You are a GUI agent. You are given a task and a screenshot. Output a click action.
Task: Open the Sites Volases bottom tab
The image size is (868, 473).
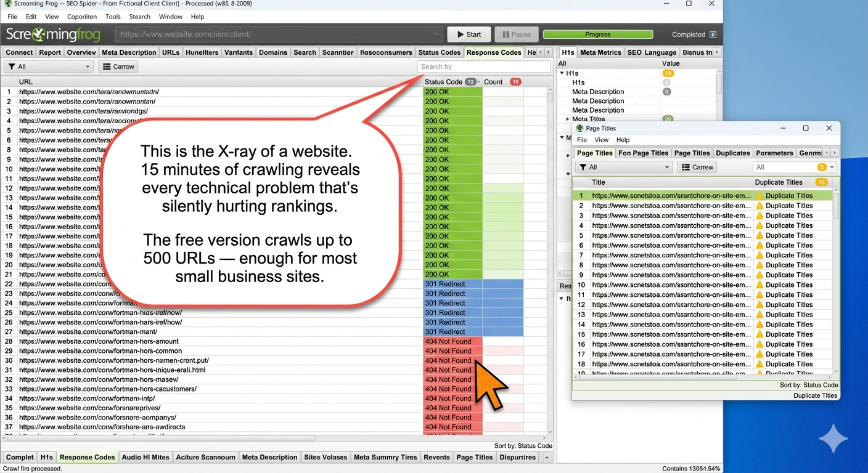(325, 457)
